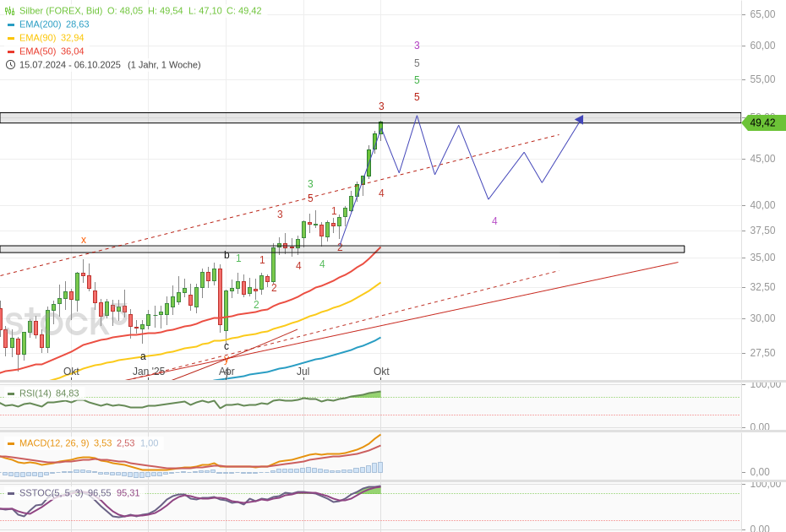Open the date range 15.07.2024 - 06.10.2025
Image resolution: width=786 pixels, height=532 pixels.
(x=70, y=65)
